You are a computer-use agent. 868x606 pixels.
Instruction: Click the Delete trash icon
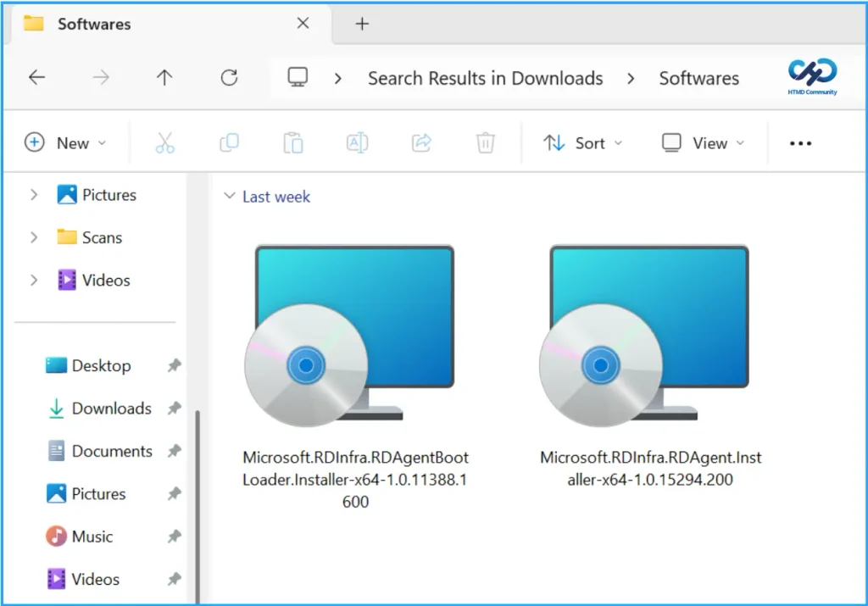coord(486,142)
